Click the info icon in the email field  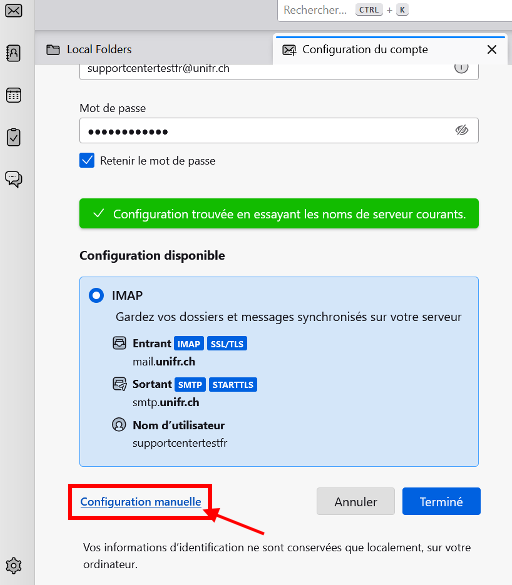(x=461, y=68)
